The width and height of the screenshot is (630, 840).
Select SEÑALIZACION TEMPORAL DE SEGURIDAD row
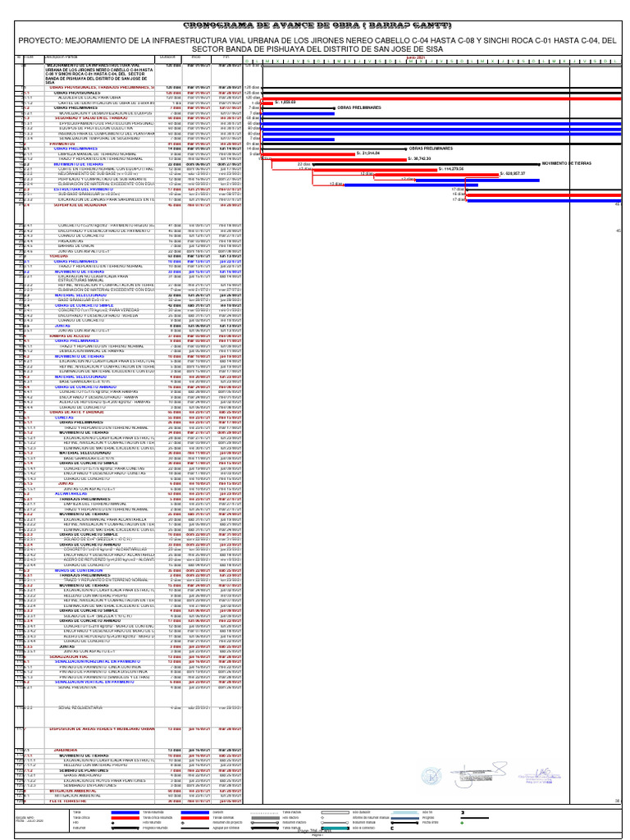pos(129,138)
